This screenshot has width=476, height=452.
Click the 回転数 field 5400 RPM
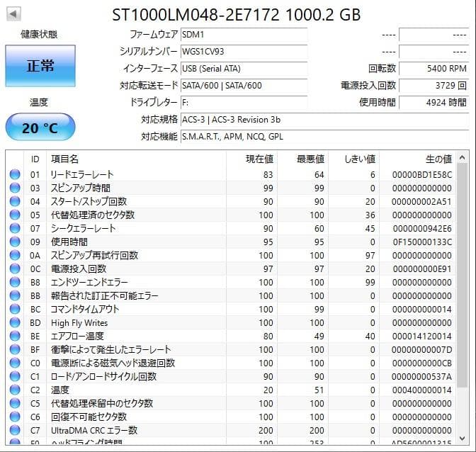pyautogui.click(x=433, y=69)
